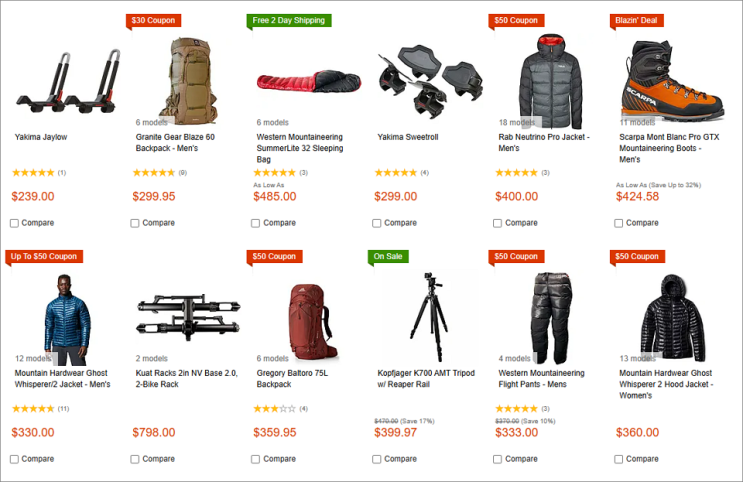Image resolution: width=743 pixels, height=482 pixels.
Task: View three-star reviews for Gregory Baltoro
Action: 274,409
